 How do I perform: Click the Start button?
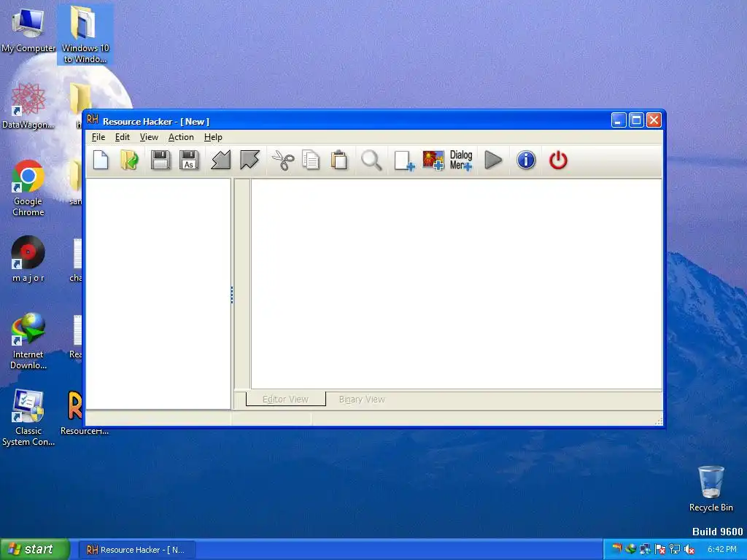pyautogui.click(x=35, y=549)
